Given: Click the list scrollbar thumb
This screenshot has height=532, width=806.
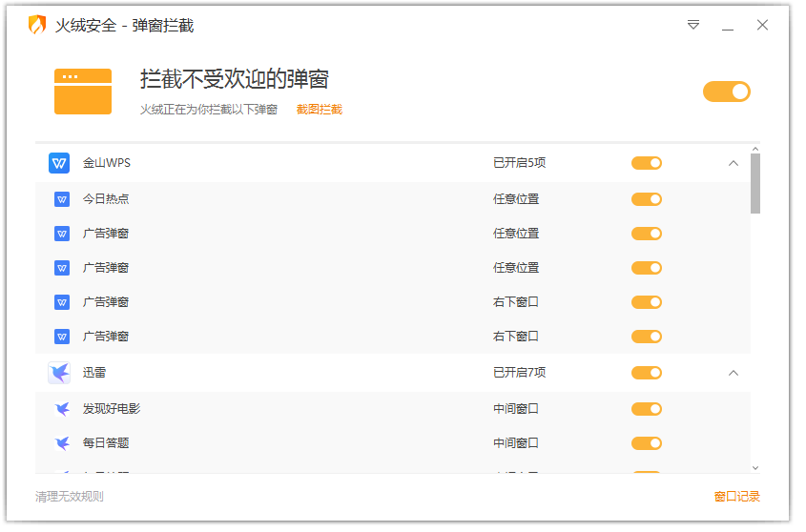Looking at the screenshot, I should (x=755, y=184).
